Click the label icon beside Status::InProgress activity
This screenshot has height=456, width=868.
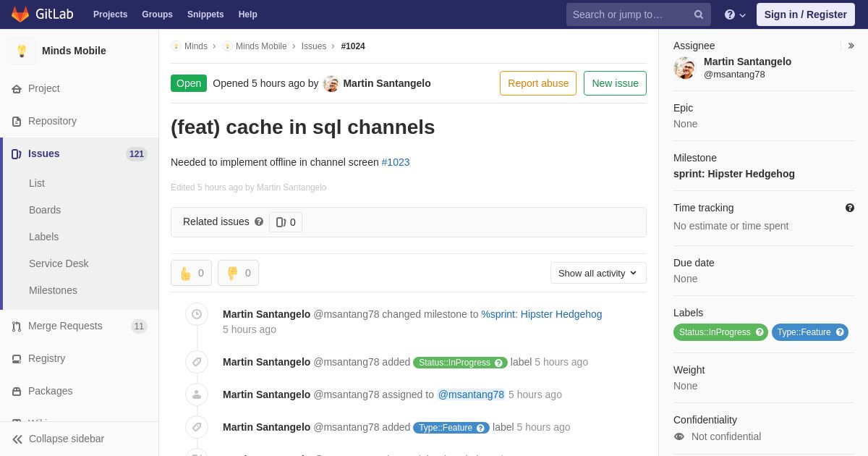(x=197, y=362)
